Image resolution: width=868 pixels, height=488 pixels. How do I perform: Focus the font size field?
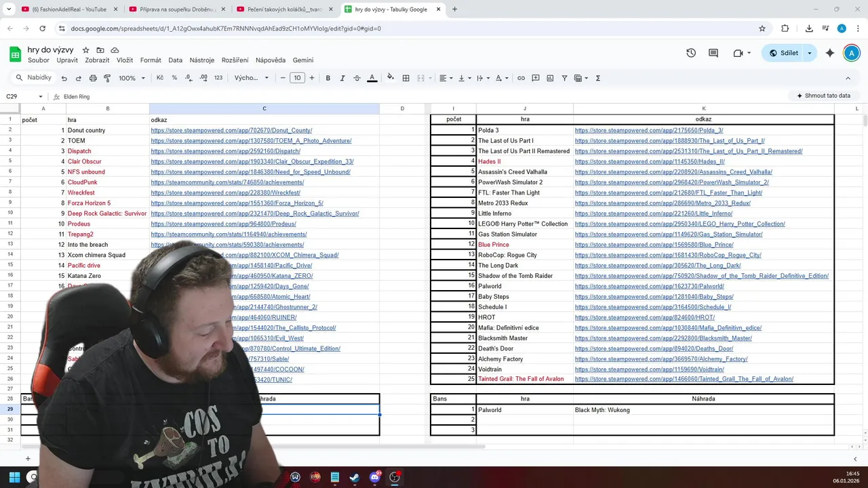coord(298,78)
